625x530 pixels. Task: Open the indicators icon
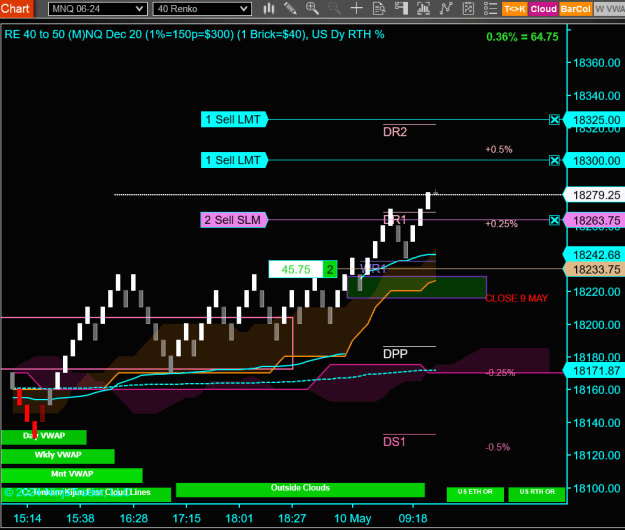coord(446,8)
